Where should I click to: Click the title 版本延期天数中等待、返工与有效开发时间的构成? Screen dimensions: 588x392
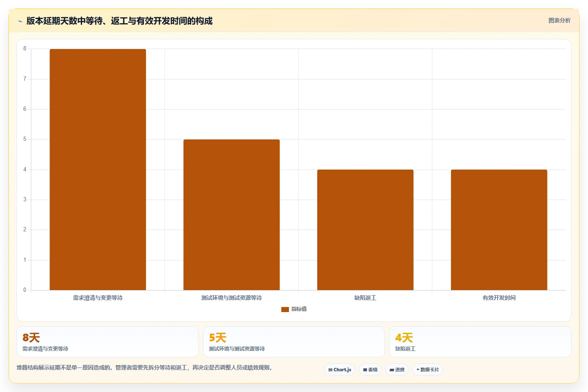click(119, 21)
